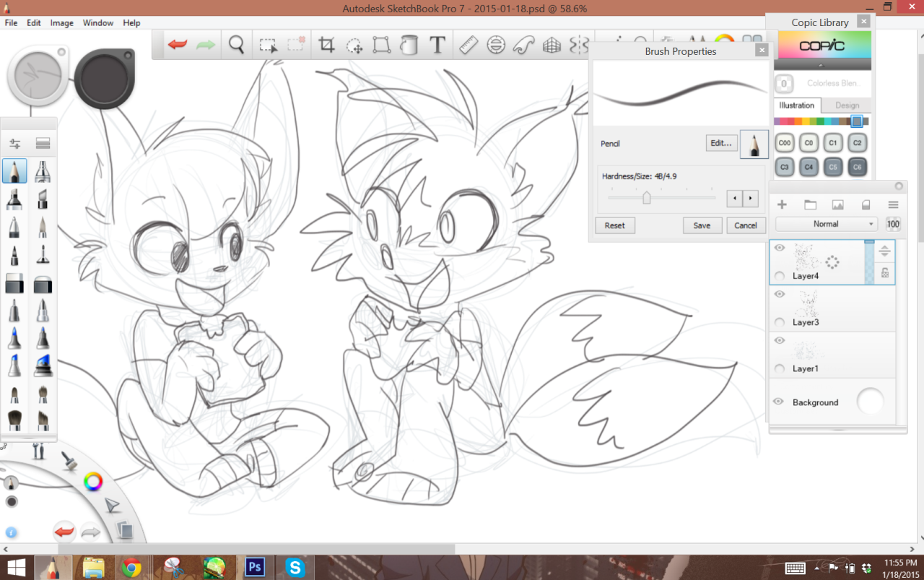The width and height of the screenshot is (924, 580).
Task: Select the Marker brush in brush palette
Action: pyautogui.click(x=14, y=199)
